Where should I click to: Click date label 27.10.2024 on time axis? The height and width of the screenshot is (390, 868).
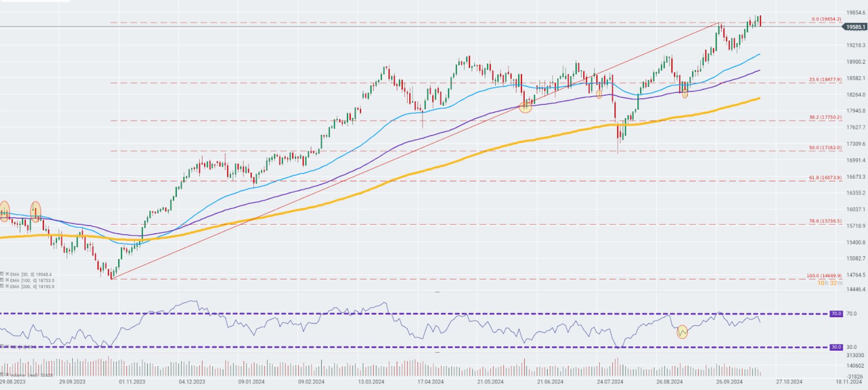click(789, 382)
